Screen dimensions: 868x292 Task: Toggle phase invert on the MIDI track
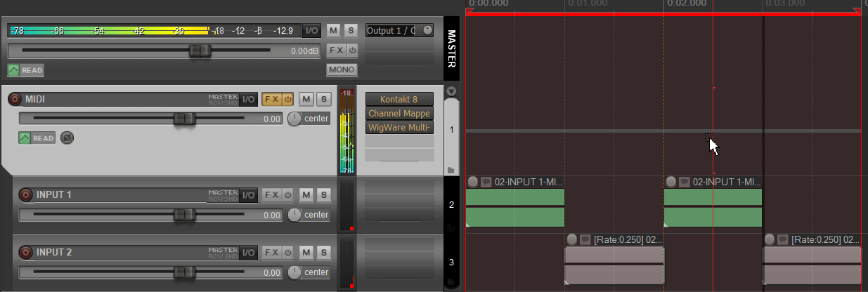click(67, 138)
